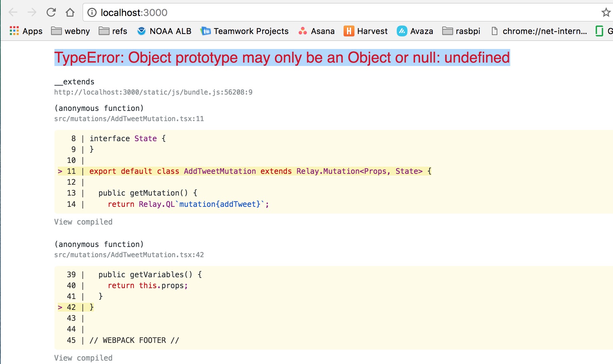This screenshot has width=613, height=364.
Task: Open the chrome://net-internals bookmark
Action: point(540,31)
